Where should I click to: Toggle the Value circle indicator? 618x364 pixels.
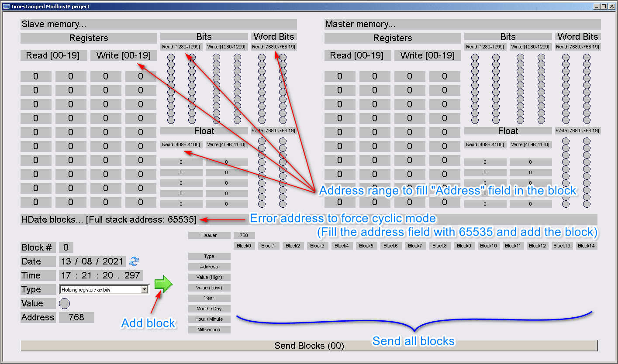[x=64, y=303]
